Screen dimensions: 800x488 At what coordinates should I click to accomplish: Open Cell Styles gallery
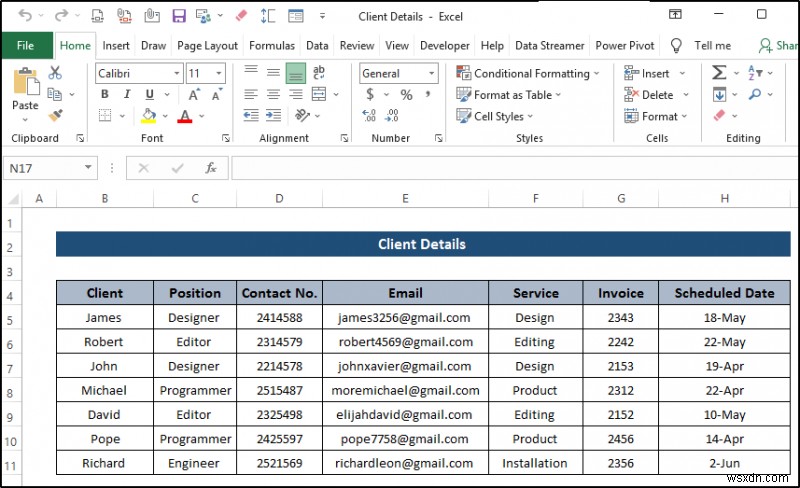494,116
